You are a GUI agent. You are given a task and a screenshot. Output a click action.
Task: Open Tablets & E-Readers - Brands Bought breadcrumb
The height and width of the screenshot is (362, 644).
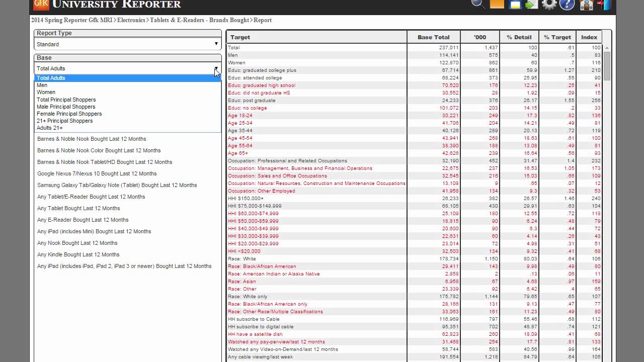pyautogui.click(x=199, y=20)
